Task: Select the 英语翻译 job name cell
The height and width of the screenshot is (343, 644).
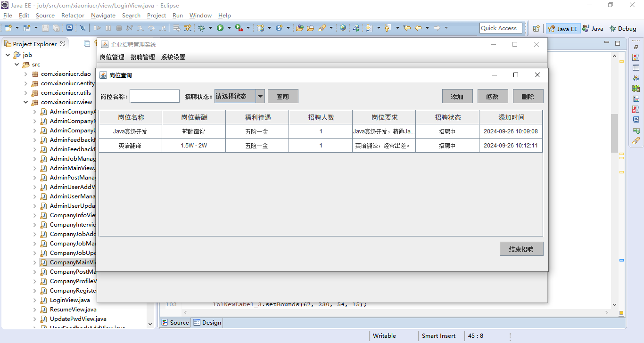Action: (x=131, y=146)
